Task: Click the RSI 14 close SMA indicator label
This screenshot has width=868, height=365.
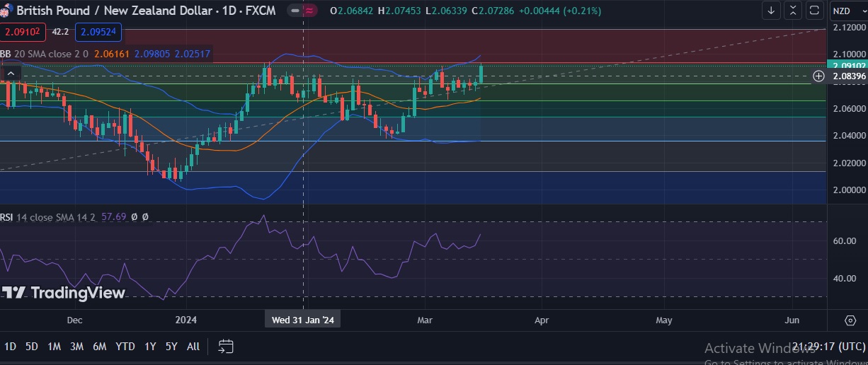Action: (48, 217)
